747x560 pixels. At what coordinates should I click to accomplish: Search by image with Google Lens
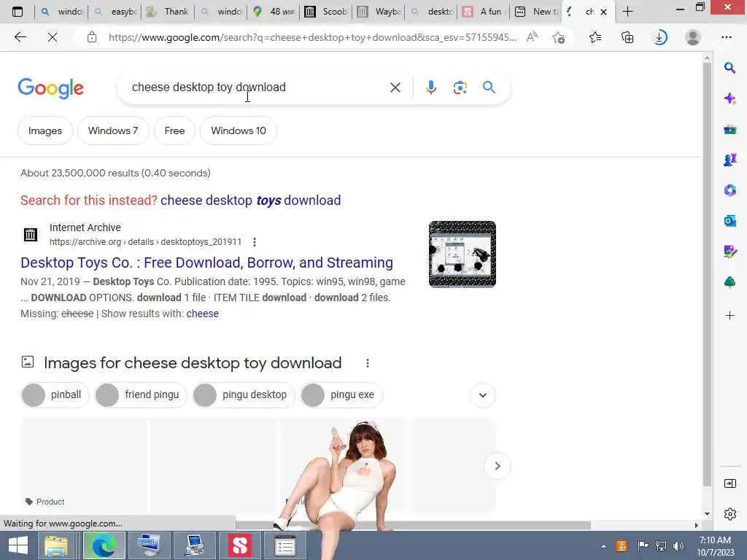point(460,87)
